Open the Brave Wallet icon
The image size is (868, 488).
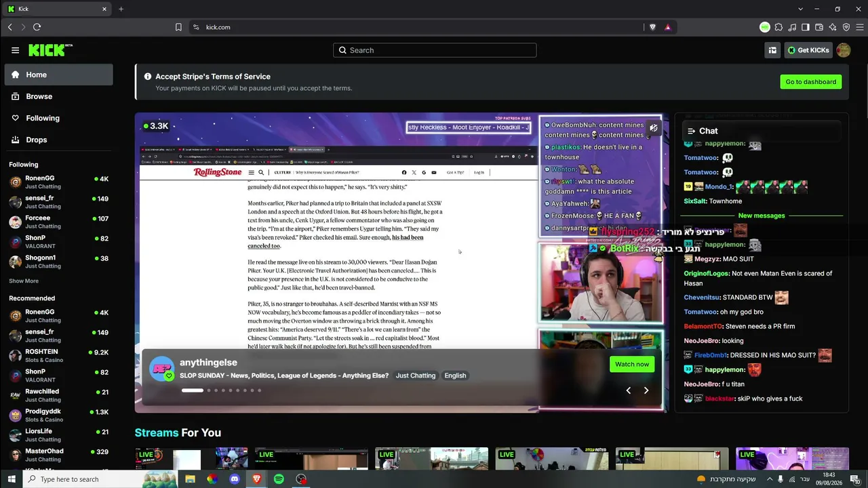click(819, 27)
